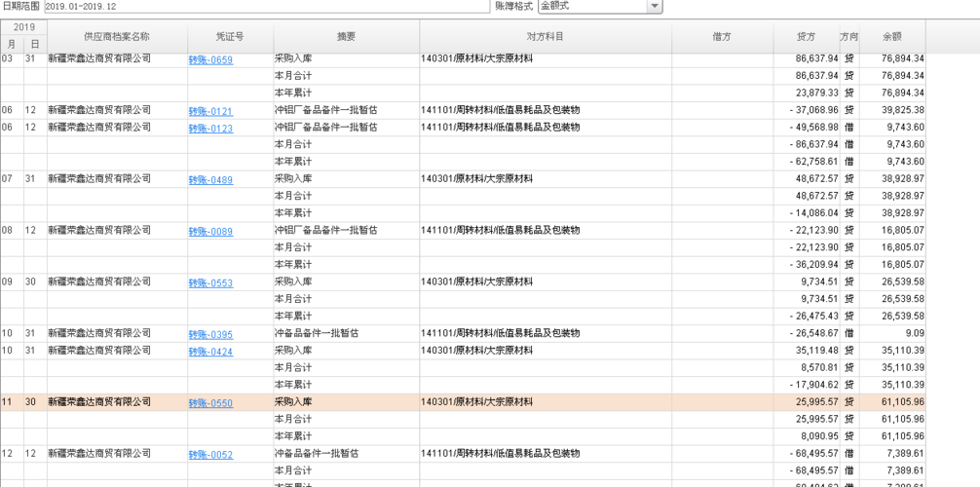The width and height of the screenshot is (980, 487).
Task: Open voucher link 转账-0121
Action: point(210,111)
